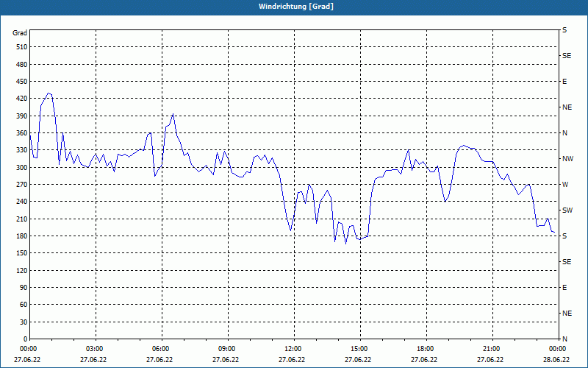Click the 21:00 time axis label
Screen dimensions: 588x368
tap(490, 349)
